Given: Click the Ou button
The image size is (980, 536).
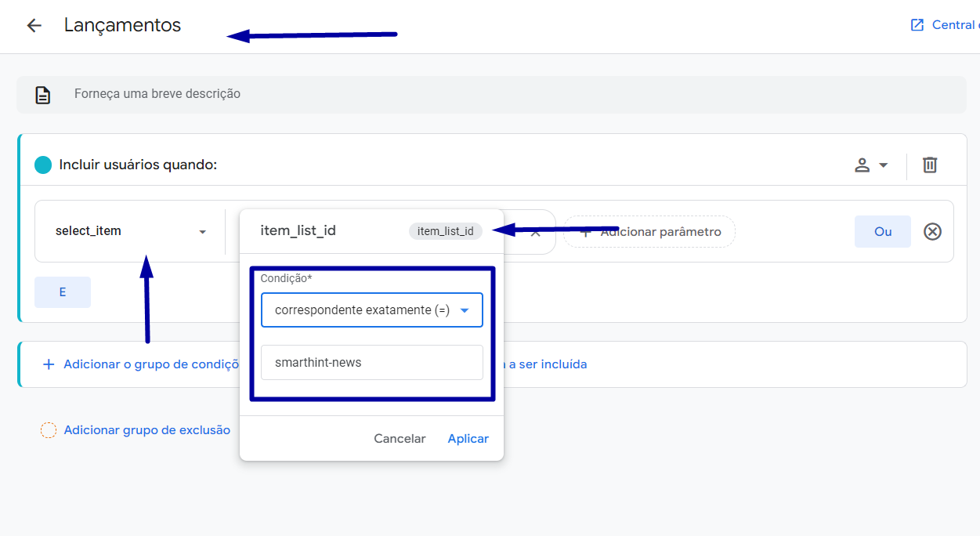Looking at the screenshot, I should point(883,231).
